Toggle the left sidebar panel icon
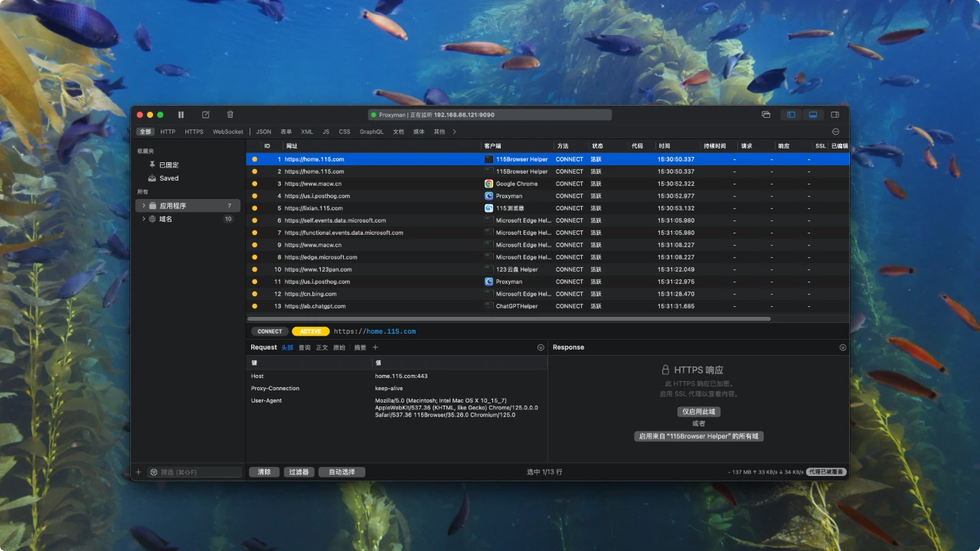 (x=791, y=115)
